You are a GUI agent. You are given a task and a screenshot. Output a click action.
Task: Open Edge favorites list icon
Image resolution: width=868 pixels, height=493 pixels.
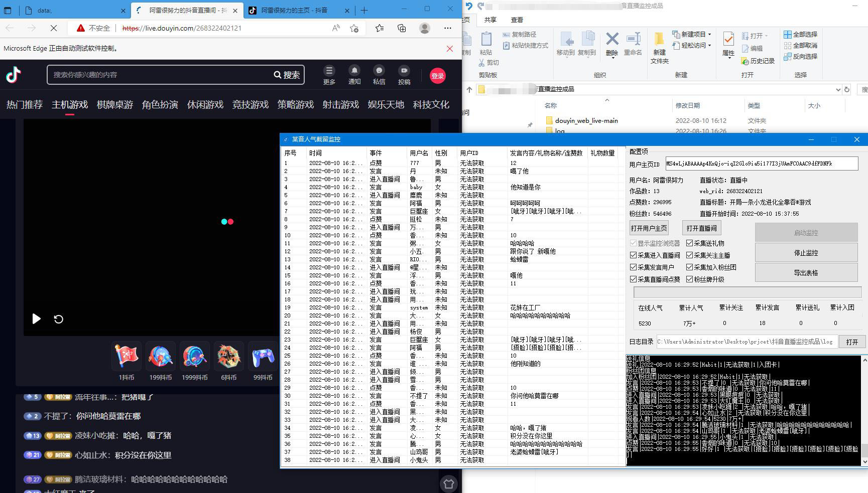tap(380, 28)
